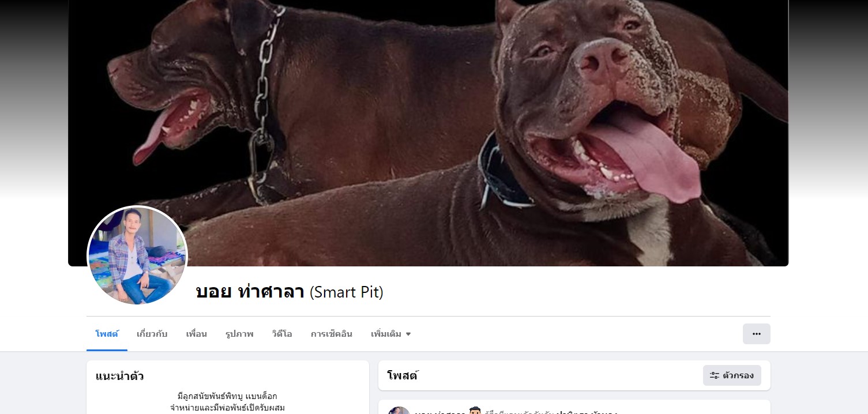Open the post author's small avatar
The image size is (868, 414).
point(399,411)
